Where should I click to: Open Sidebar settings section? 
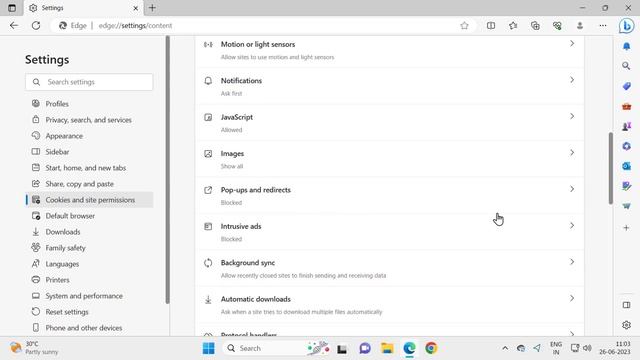click(x=89, y=152)
